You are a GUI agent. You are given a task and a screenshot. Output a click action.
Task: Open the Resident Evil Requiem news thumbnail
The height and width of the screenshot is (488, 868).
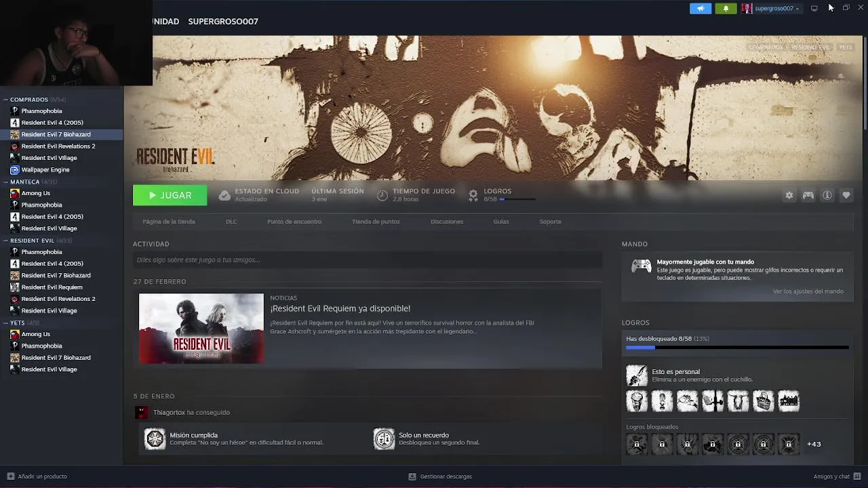(x=201, y=329)
